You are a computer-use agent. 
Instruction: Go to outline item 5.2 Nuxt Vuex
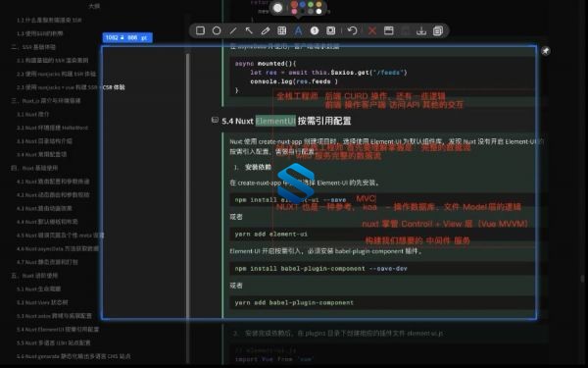click(42, 302)
